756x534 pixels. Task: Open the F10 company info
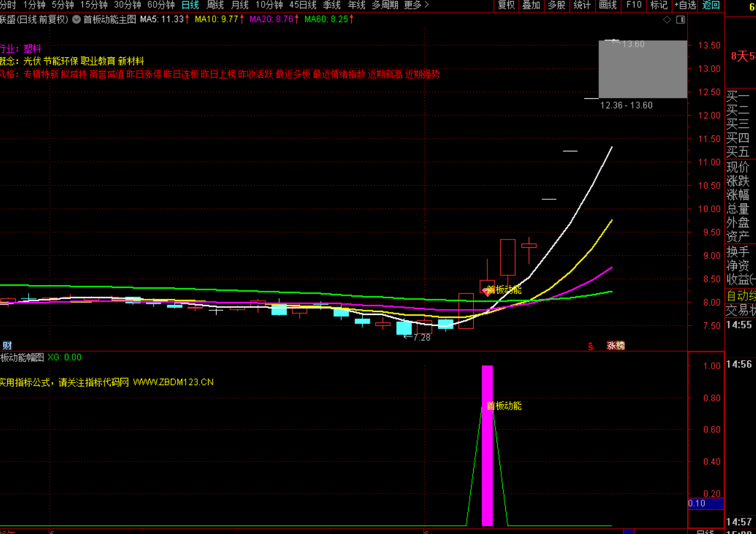(x=634, y=5)
